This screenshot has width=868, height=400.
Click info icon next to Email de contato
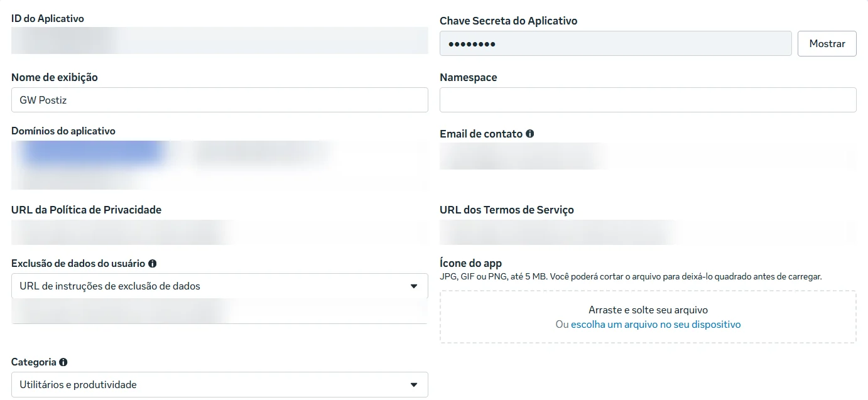click(x=529, y=134)
